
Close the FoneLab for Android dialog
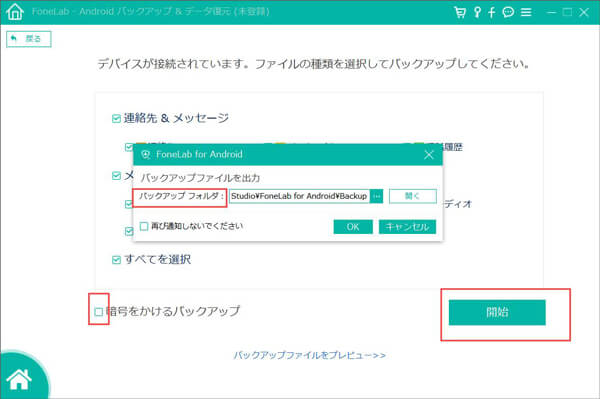[x=429, y=155]
